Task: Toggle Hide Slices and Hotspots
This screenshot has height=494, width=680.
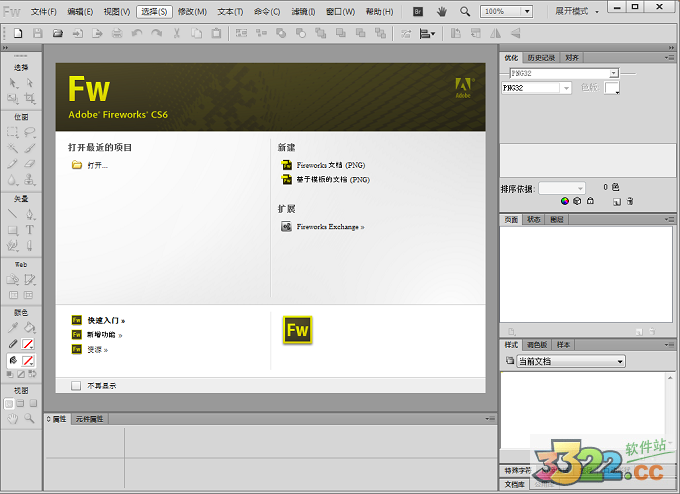Action: click(x=13, y=295)
